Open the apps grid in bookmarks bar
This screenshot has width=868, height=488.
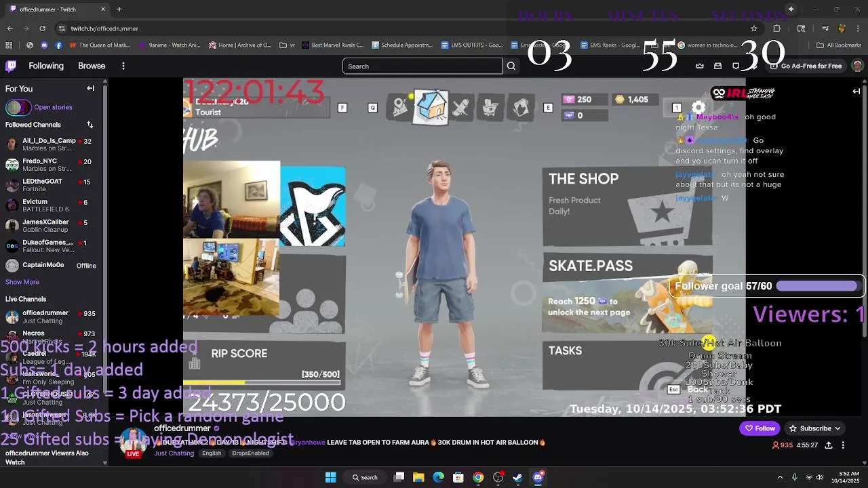tap(9, 45)
